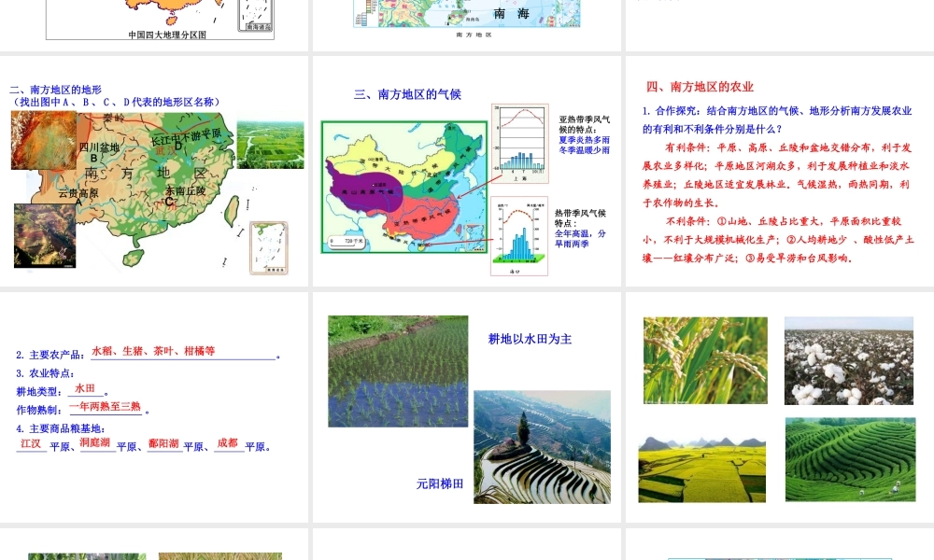Click the label 4. 主要商品粮基地
The image size is (934, 560).
click(61, 428)
